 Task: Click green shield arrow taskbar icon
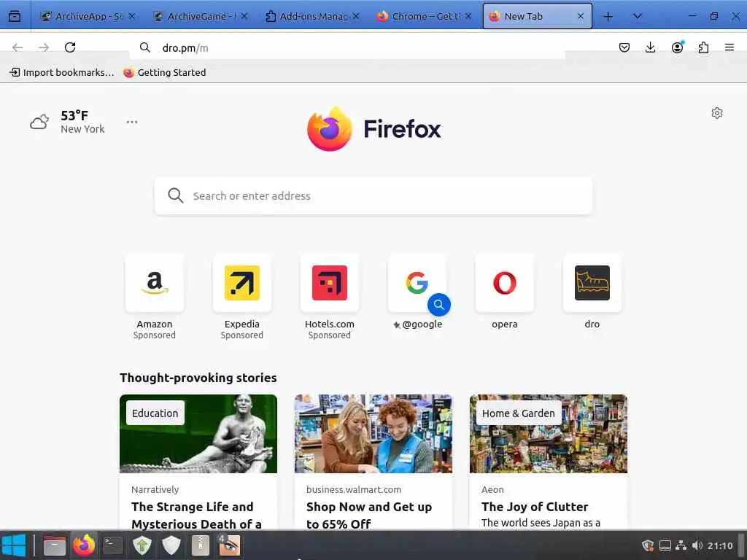coord(142,545)
